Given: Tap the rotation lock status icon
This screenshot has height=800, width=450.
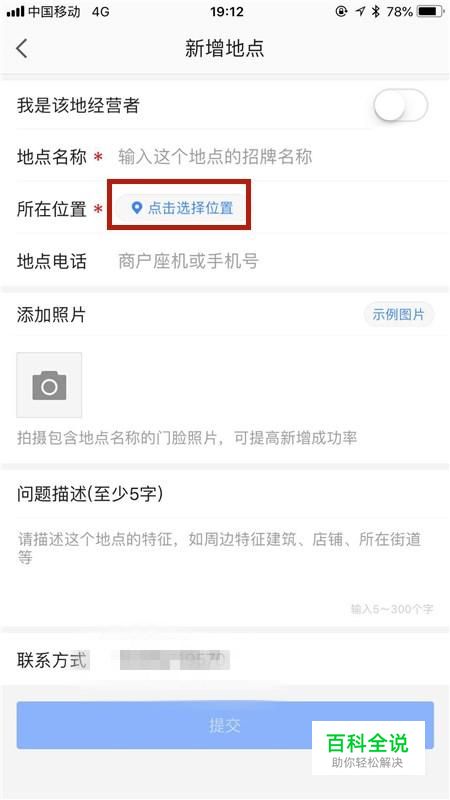Looking at the screenshot, I should click(x=341, y=11).
